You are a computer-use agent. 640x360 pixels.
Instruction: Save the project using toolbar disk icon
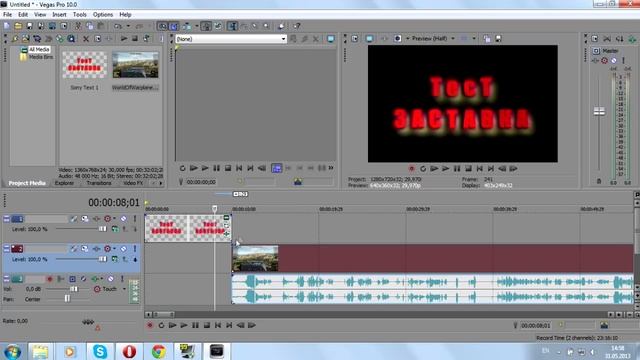pyautogui.click(x=29, y=26)
